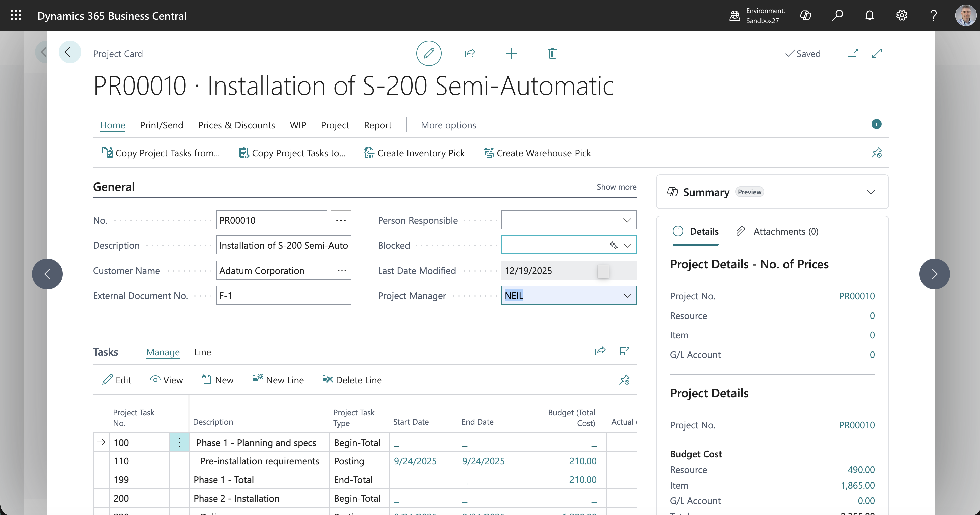The width and height of the screenshot is (980, 515).
Task: Expand the Summary Preview panel chevron
Action: 870,192
